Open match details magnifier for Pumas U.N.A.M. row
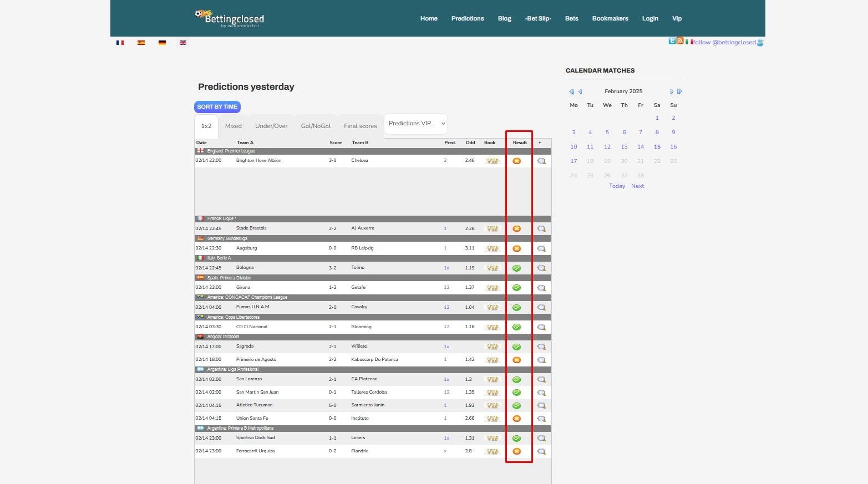This screenshot has width=868, height=484. tap(541, 307)
